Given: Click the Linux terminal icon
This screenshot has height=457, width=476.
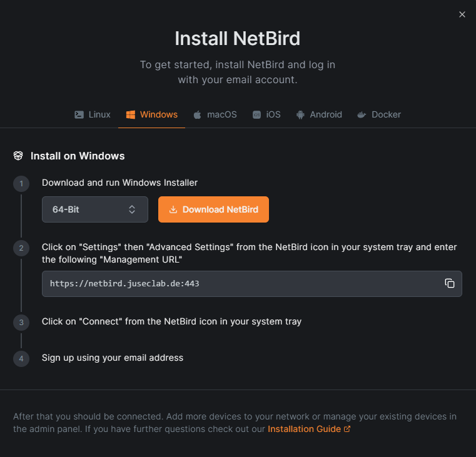Looking at the screenshot, I should coord(79,114).
